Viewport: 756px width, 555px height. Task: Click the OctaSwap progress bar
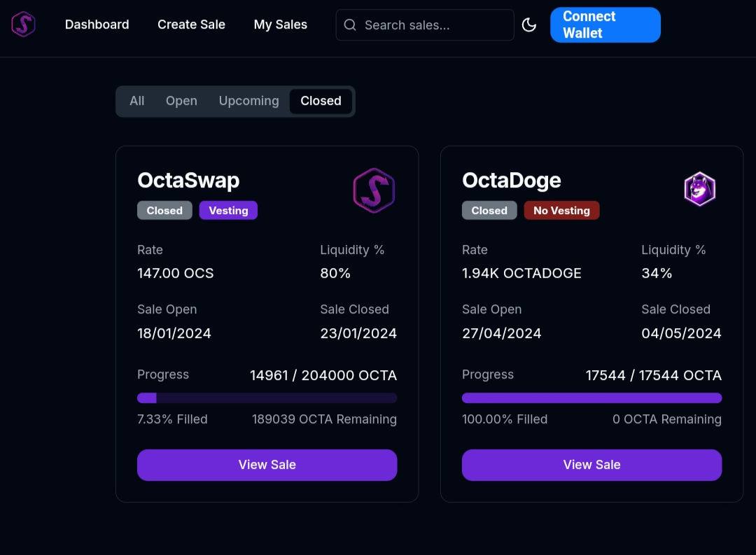point(267,398)
